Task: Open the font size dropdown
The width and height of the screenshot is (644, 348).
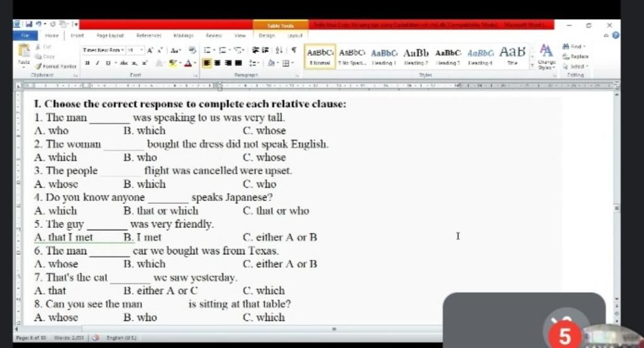Action: (x=142, y=50)
